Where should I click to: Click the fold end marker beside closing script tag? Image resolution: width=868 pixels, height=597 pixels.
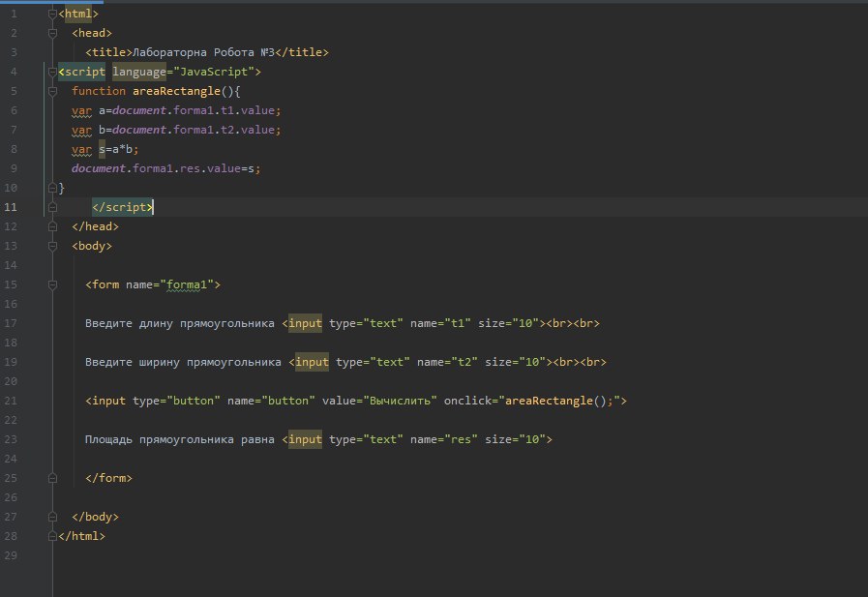coord(53,207)
